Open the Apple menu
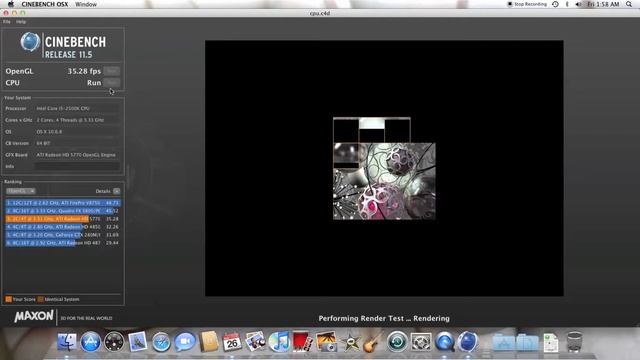 pyautogui.click(x=11, y=4)
